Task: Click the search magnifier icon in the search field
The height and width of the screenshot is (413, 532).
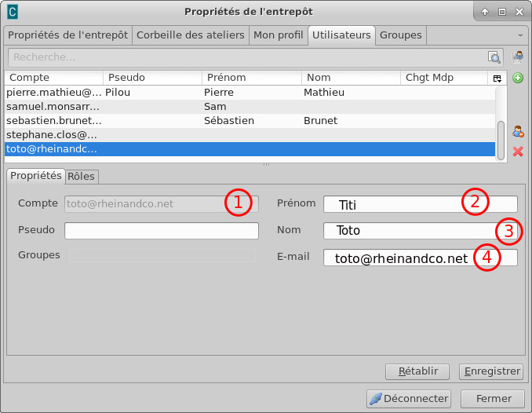Action: [x=494, y=57]
